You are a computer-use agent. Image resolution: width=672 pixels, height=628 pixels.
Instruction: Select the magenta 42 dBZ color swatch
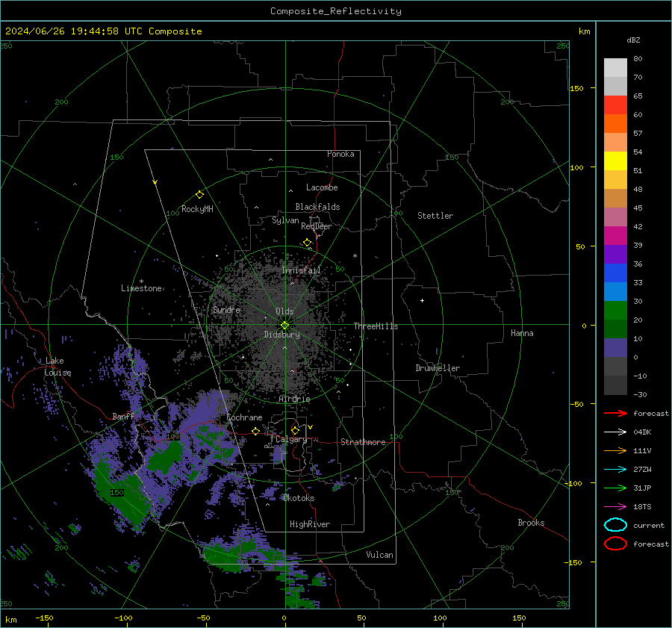coord(615,235)
